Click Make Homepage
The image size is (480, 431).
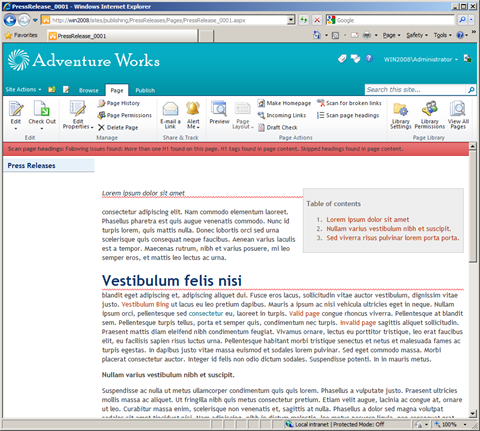click(x=284, y=103)
